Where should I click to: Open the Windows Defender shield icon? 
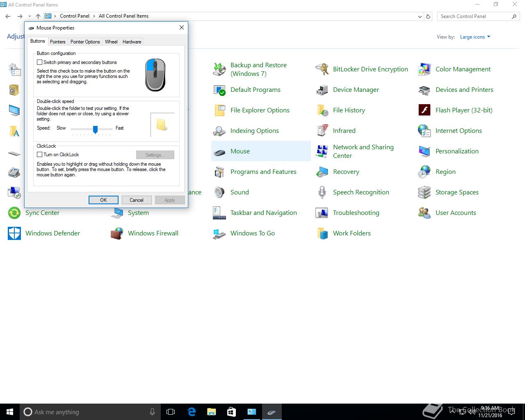(14, 233)
